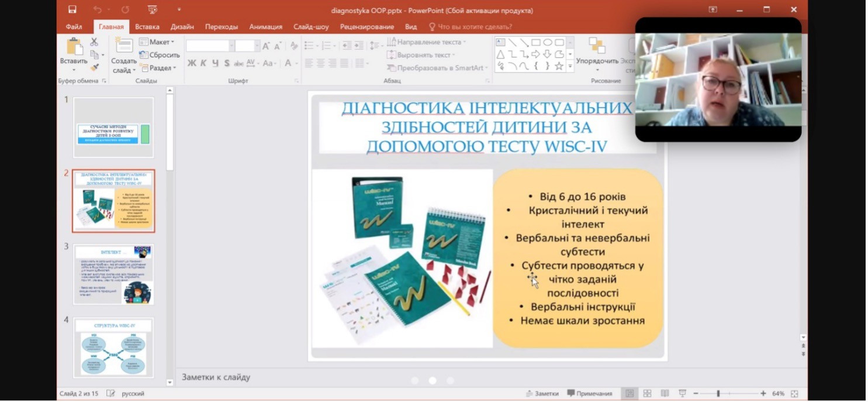Screen dimensions: 868x402
Task: Toggle the Заметки notes pane
Action: pyautogui.click(x=542, y=394)
